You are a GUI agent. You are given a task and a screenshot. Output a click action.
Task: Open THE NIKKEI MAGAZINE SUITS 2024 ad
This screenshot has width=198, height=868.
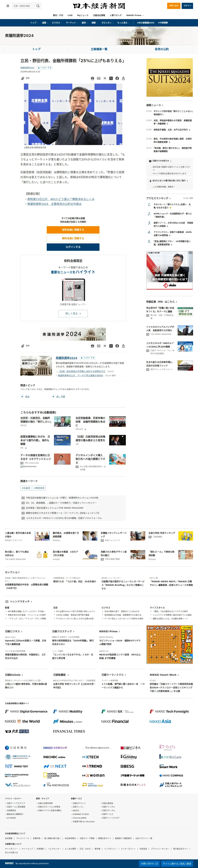pos(169,77)
